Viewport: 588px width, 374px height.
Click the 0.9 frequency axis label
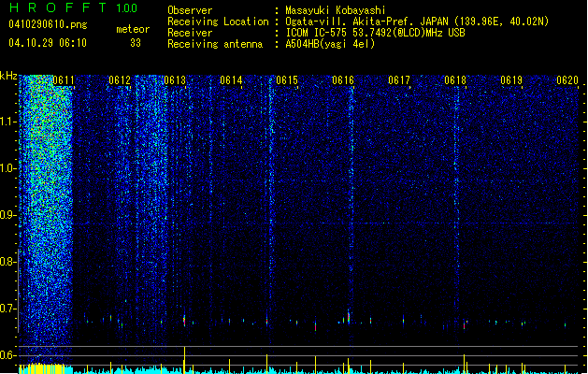tap(7, 215)
